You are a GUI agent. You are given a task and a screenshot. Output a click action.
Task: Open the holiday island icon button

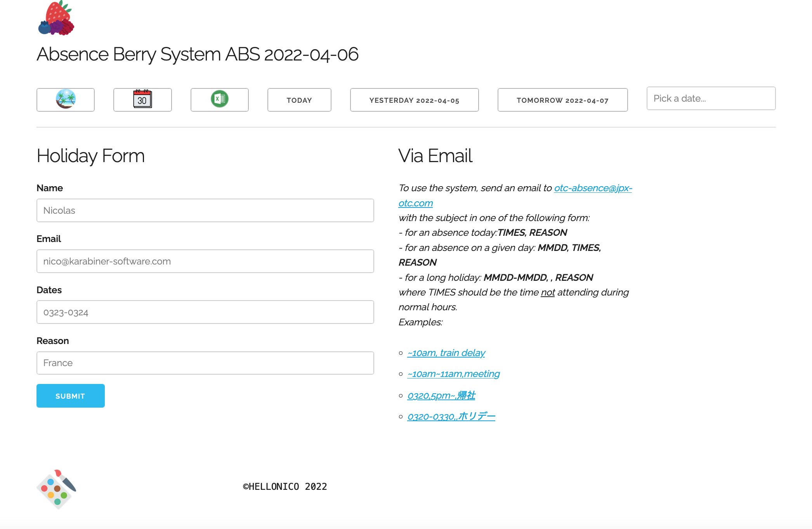(66, 100)
